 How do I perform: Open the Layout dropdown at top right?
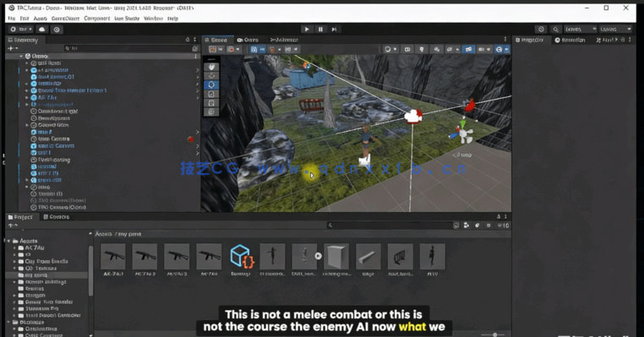point(614,30)
